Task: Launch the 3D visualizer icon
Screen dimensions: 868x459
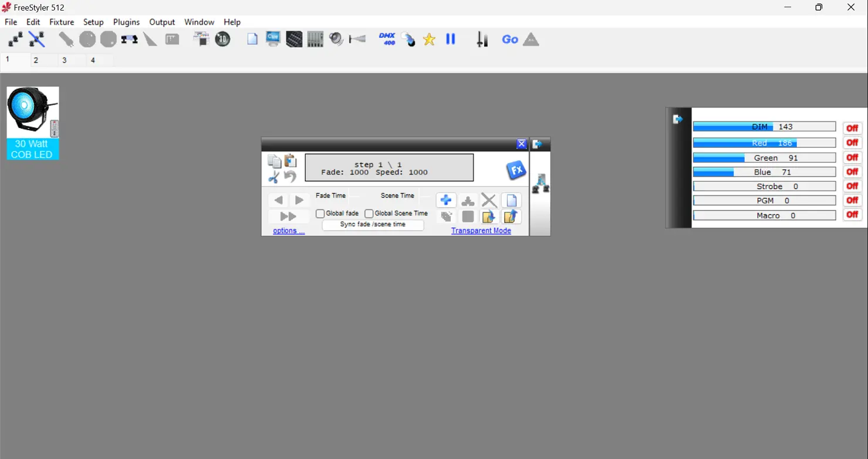Action: (x=223, y=39)
